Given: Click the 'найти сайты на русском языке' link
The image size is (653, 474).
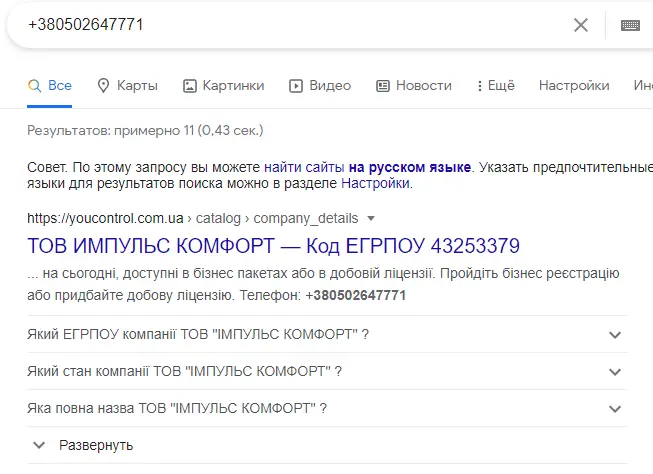Looking at the screenshot, I should point(368,165).
